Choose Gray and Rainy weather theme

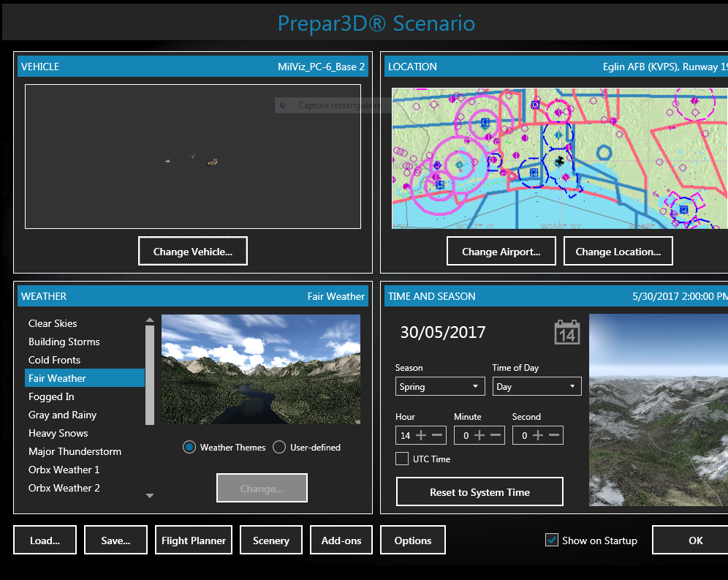click(85, 415)
